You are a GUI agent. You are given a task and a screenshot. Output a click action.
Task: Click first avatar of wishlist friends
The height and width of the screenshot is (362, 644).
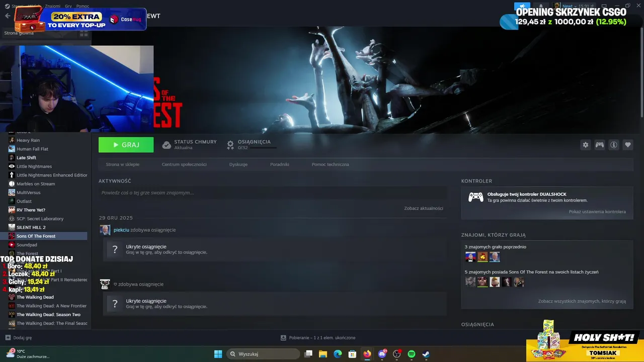pyautogui.click(x=470, y=282)
